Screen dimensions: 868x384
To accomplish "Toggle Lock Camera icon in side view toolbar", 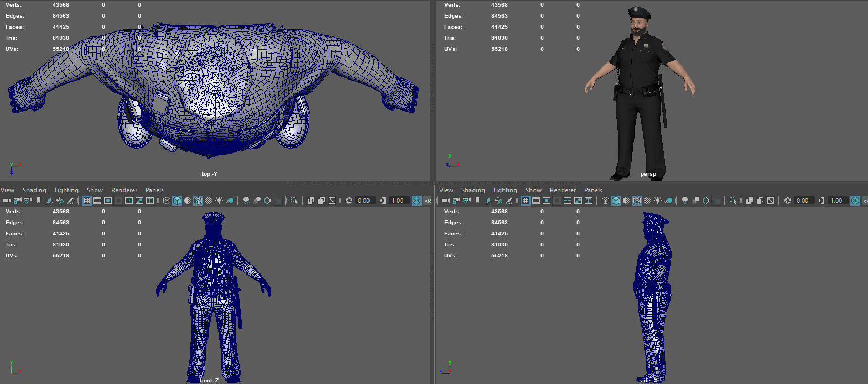I will point(456,201).
